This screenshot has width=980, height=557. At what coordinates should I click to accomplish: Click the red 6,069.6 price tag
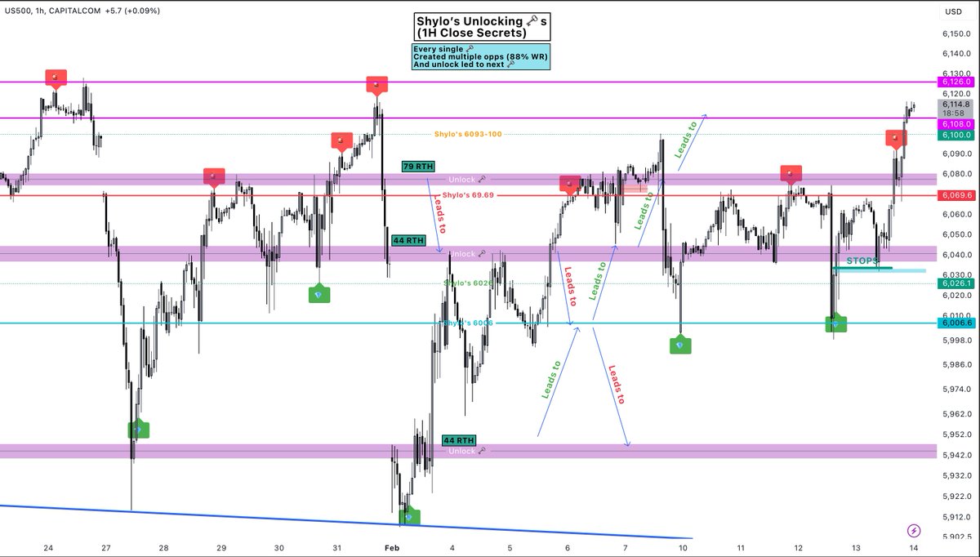955,196
